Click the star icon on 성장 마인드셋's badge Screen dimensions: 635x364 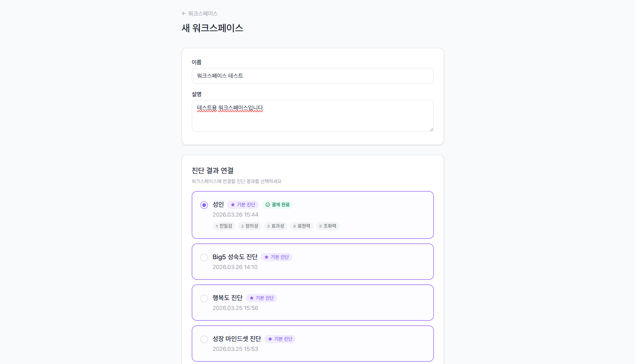[270, 339]
